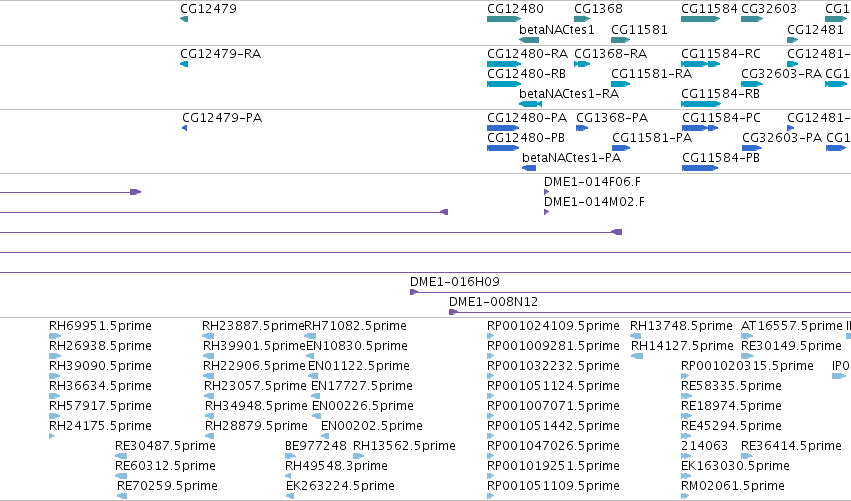Click the RH14127.5prime EST
The width and height of the screenshot is (851, 501).
coord(637,356)
